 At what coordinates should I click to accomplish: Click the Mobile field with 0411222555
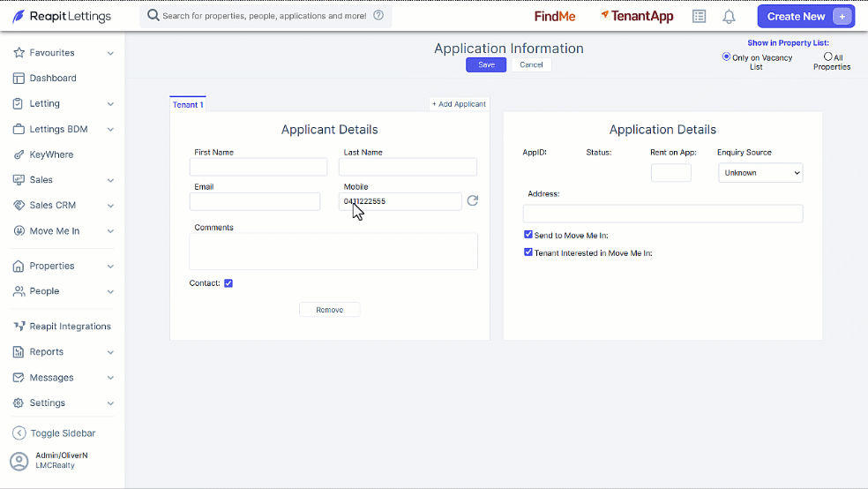400,201
